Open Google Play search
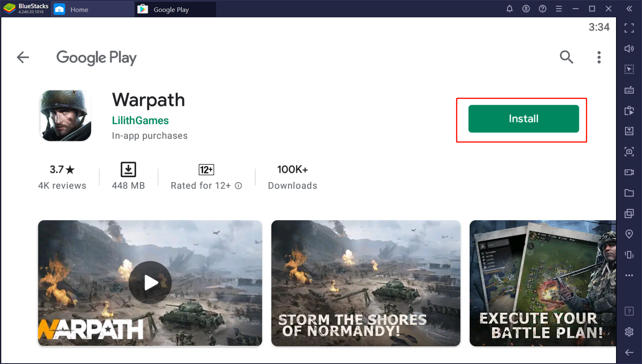 [x=567, y=57]
